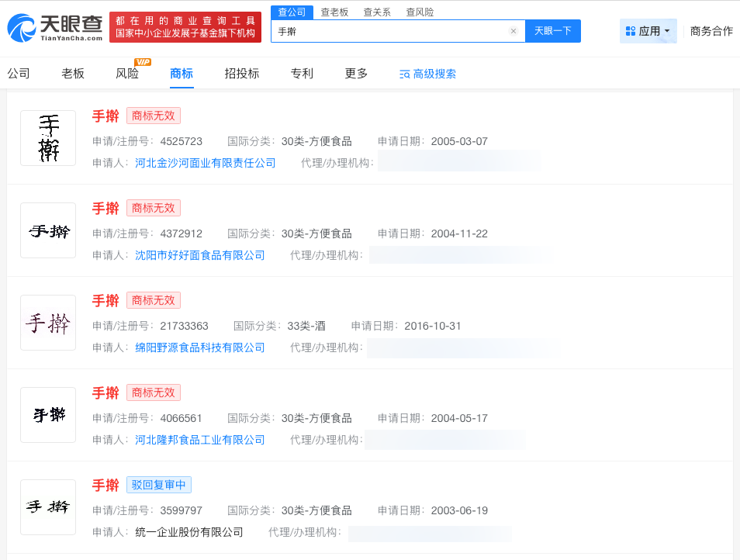The image size is (740, 560).
Task: Click the 驳回复审中 status tag
Action: pos(158,485)
